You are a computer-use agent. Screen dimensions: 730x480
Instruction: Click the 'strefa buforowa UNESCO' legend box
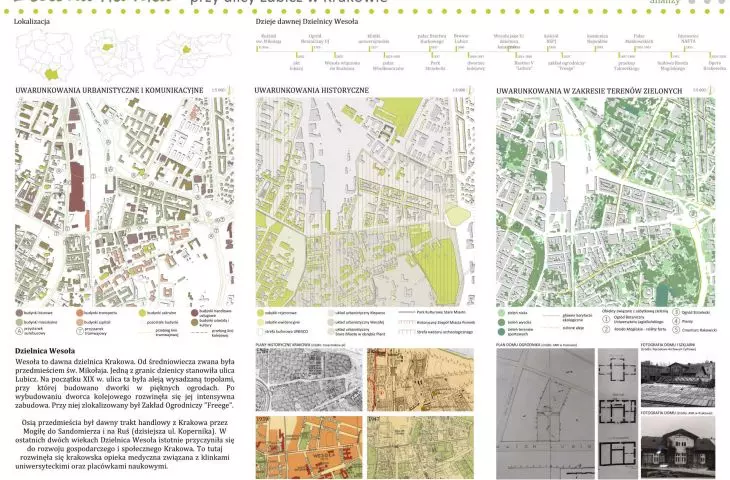pyautogui.click(x=260, y=332)
